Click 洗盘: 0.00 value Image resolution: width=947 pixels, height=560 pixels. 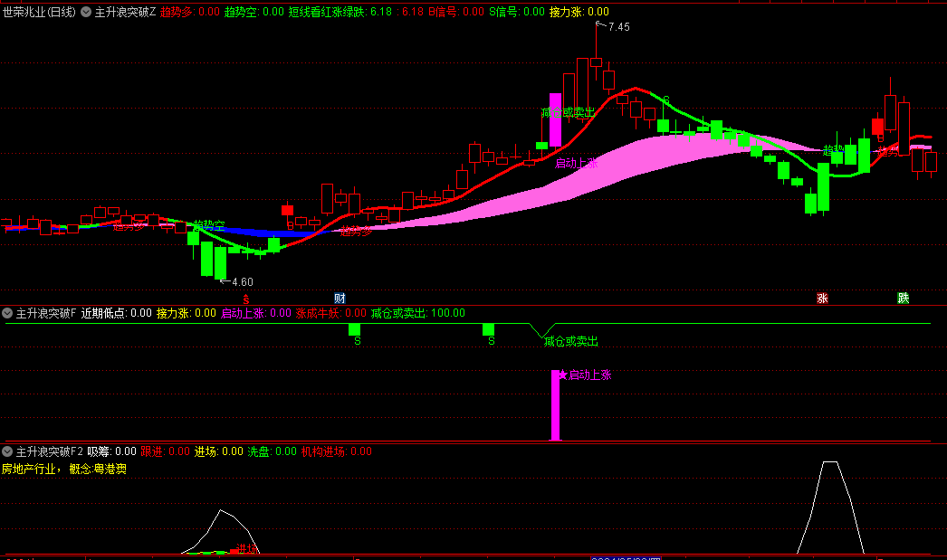(x=273, y=451)
